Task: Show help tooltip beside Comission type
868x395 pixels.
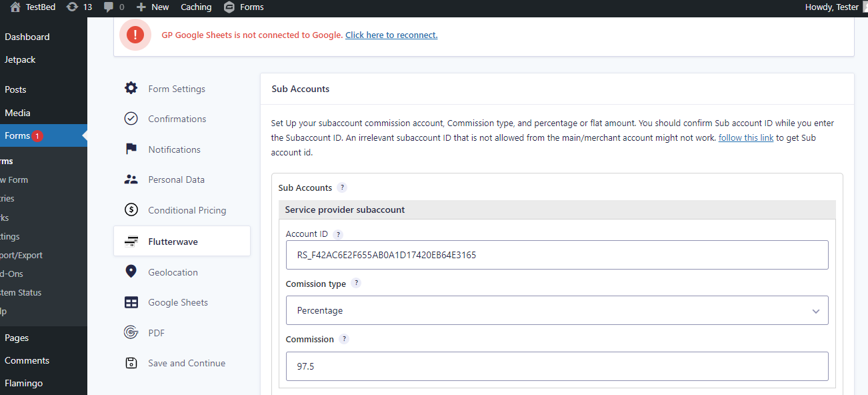Action: point(356,283)
